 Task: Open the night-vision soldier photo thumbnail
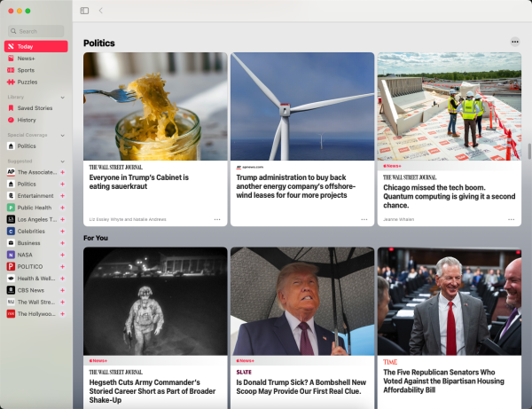pyautogui.click(x=155, y=301)
